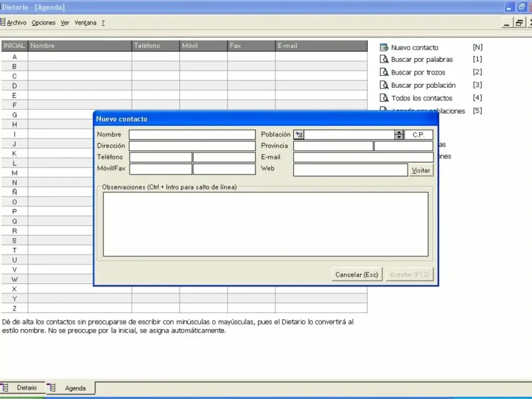The width and height of the screenshot is (532, 399).
Task: Select initial letter D row
Action: pos(184,86)
